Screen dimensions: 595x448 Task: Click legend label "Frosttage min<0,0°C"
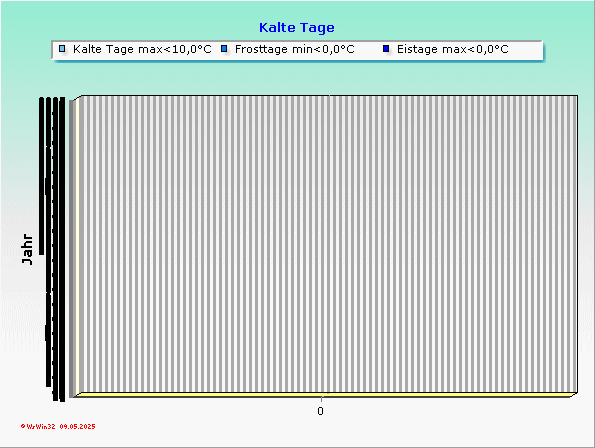(x=294, y=49)
